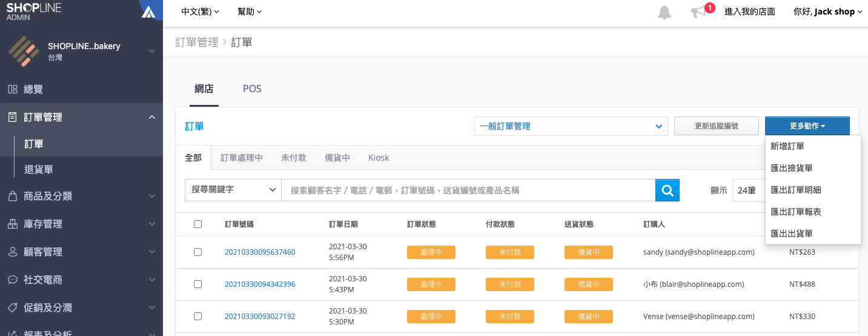The width and height of the screenshot is (868, 336).
Task: Click the blue search magnifier button
Action: click(668, 190)
